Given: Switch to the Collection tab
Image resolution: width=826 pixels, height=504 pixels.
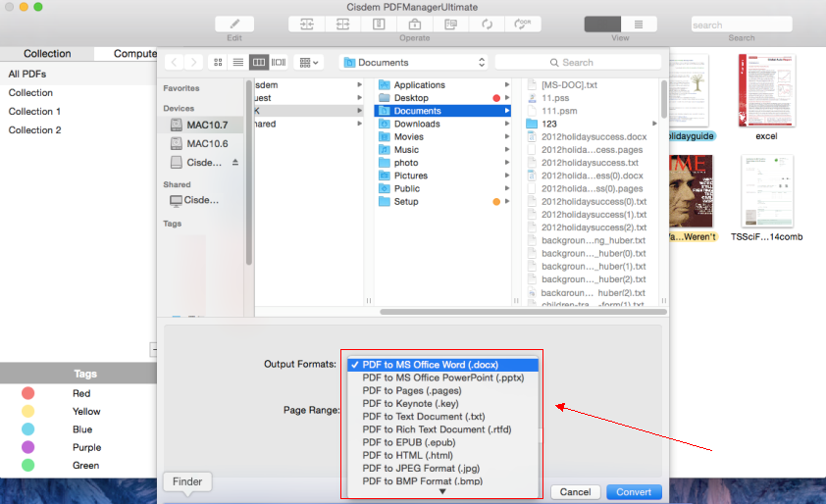Looking at the screenshot, I should point(47,54).
